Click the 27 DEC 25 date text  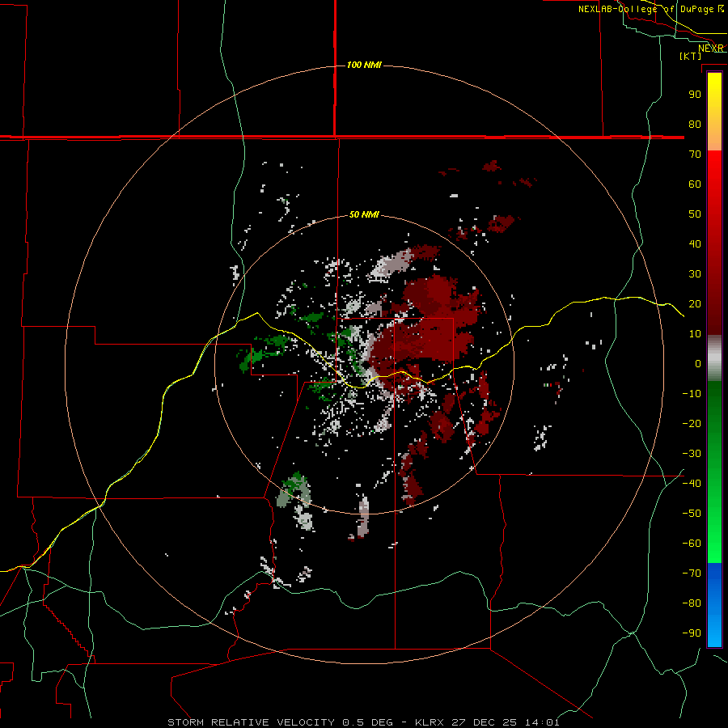485,722
